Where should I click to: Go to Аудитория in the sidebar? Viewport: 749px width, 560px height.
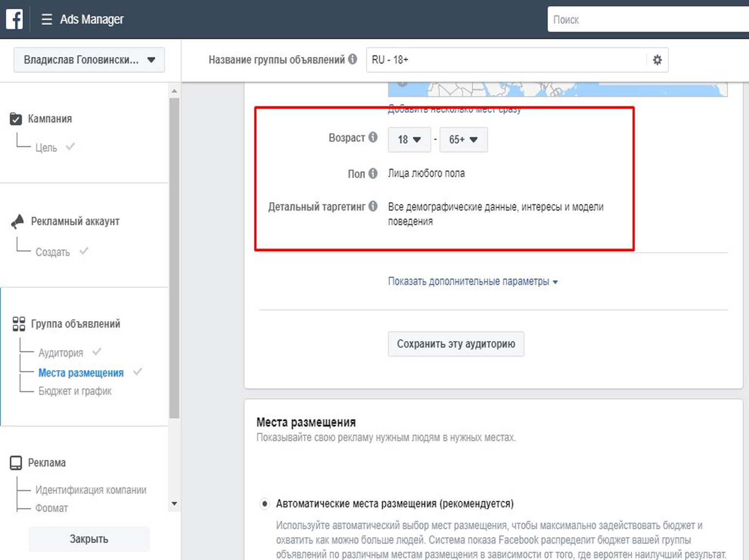61,353
